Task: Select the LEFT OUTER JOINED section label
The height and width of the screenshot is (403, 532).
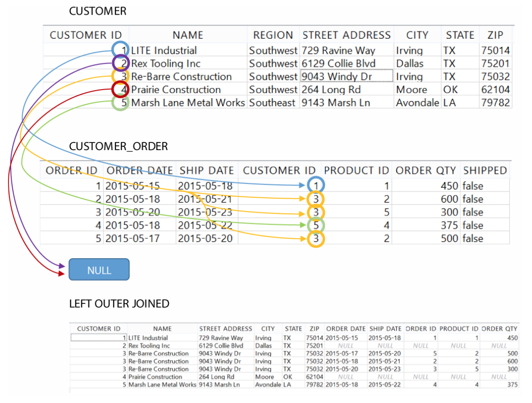Action: (119, 303)
